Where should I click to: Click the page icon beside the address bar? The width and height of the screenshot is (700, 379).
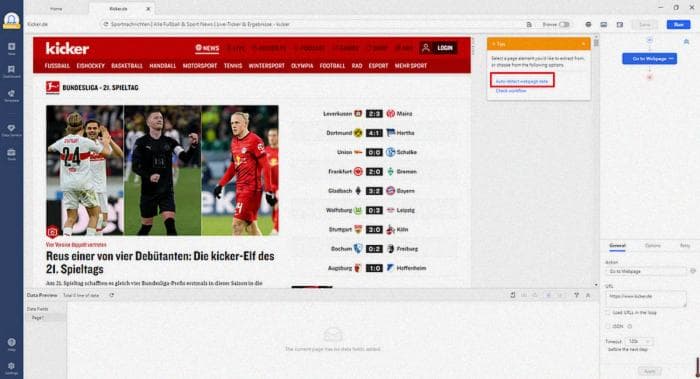(529, 25)
